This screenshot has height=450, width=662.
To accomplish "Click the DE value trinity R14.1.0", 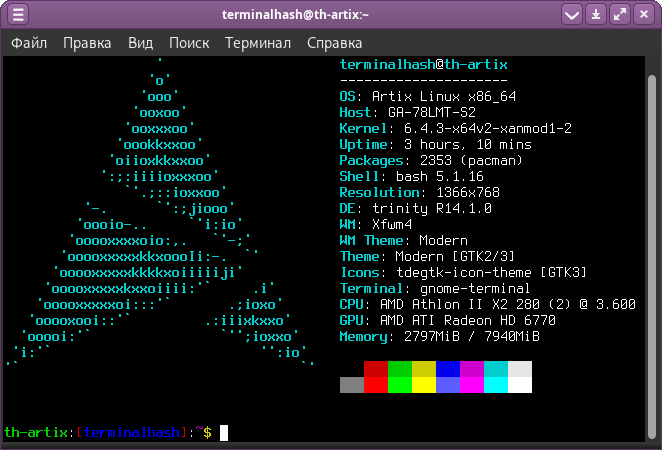I will (432, 209).
